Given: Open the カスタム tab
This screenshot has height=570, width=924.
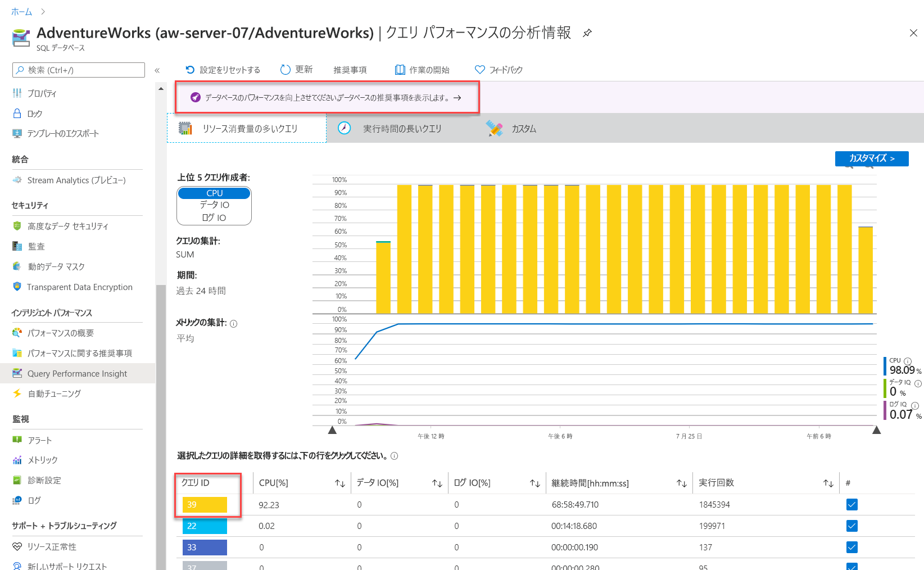Looking at the screenshot, I should (x=511, y=129).
